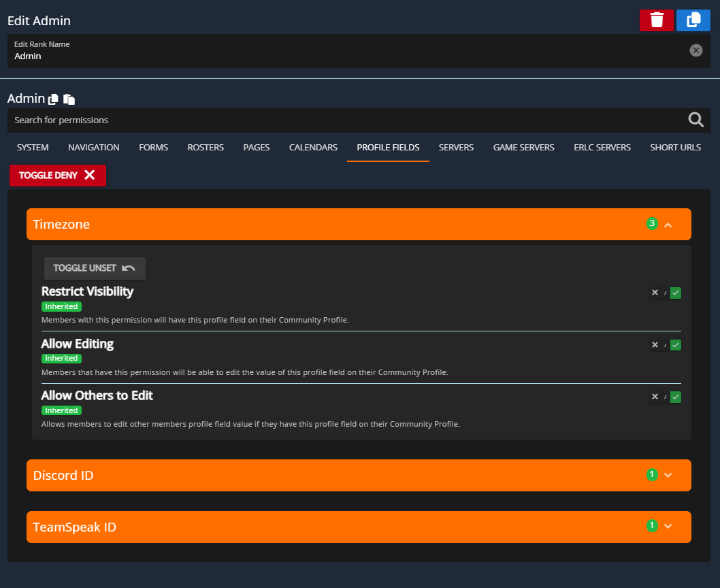The height and width of the screenshot is (588, 720).
Task: Focus the Search for permissions field
Action: (x=340, y=120)
